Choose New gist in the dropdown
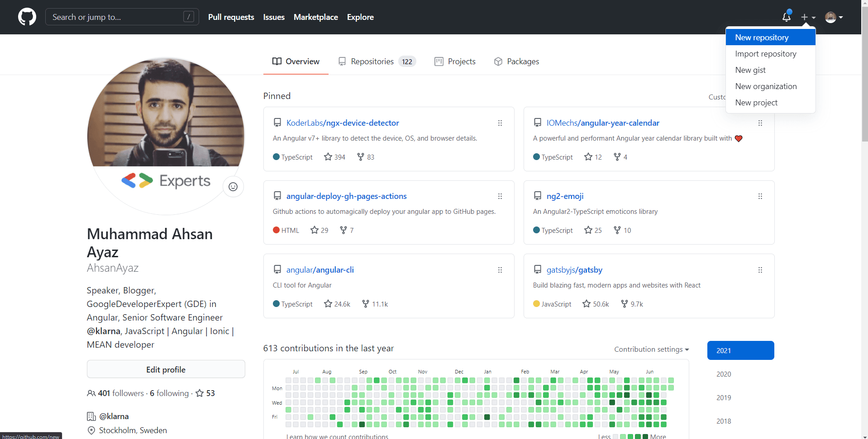The image size is (868, 439). [770, 70]
